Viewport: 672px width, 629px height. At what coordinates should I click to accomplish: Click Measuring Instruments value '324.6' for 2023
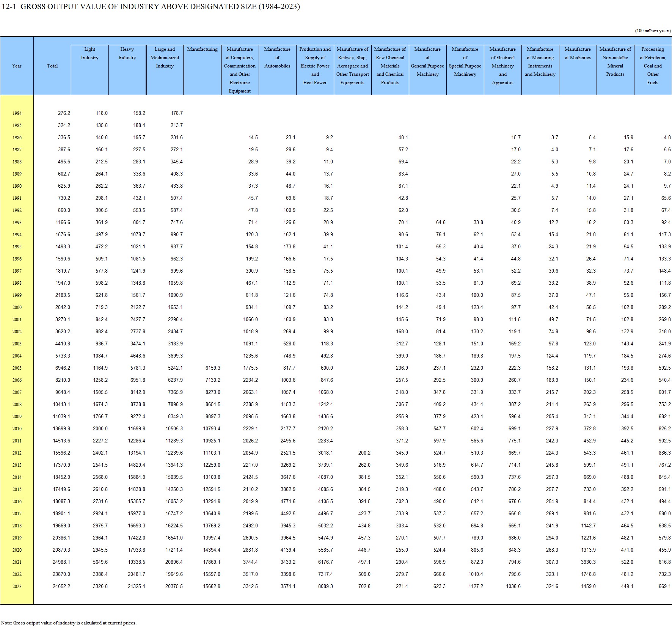pos(552,586)
